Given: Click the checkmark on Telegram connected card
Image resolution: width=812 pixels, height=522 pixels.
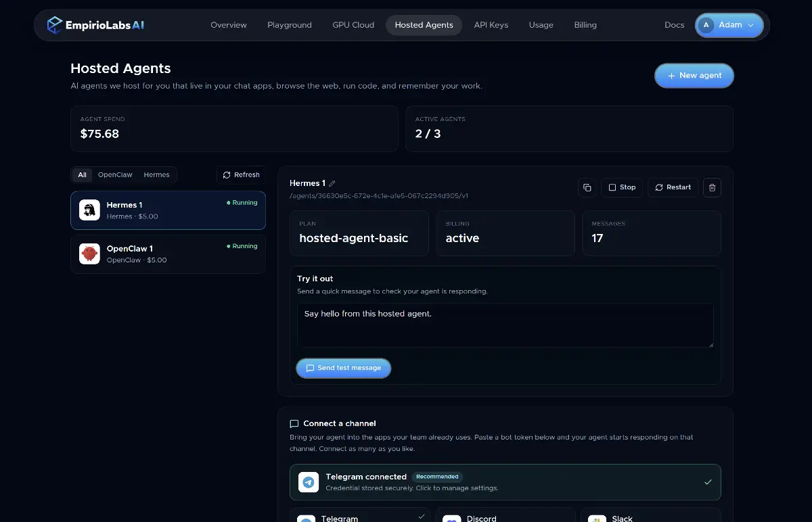Looking at the screenshot, I should [708, 482].
